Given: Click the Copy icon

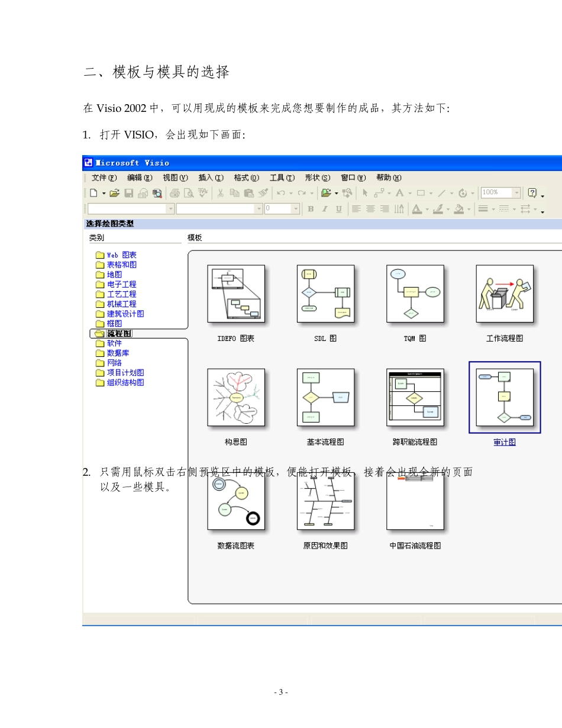Looking at the screenshot, I should pos(234,193).
